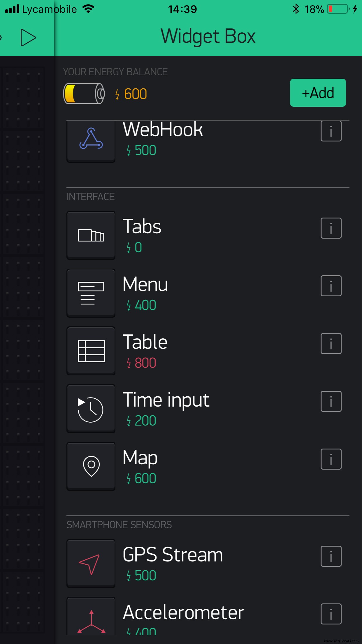Open info for the Map widget

tap(331, 459)
